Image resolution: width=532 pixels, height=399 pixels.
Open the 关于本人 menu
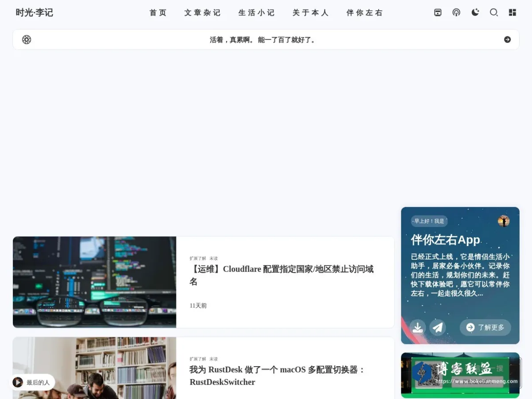pos(311,12)
